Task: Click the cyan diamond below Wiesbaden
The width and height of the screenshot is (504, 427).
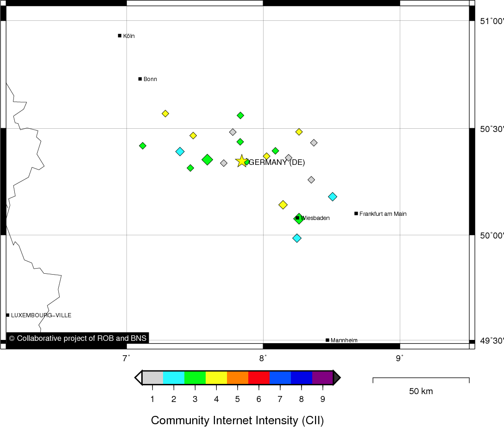Action: [297, 238]
